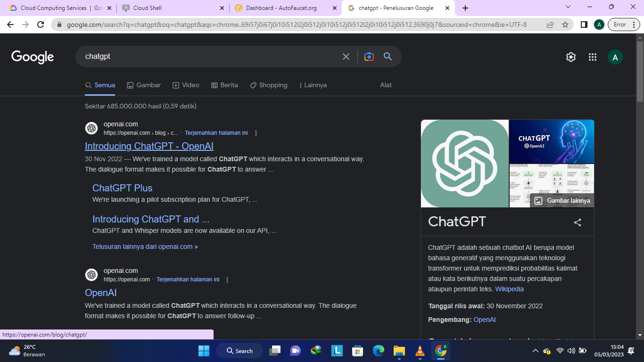Screen dimensions: 644x362
Task: Open Introducing ChatGPT - OpenAI result
Action: [x=149, y=146]
